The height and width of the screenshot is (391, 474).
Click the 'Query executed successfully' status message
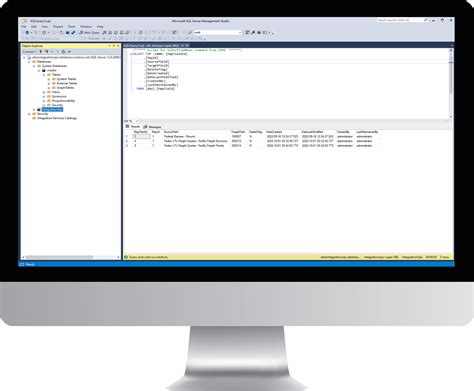(148, 257)
